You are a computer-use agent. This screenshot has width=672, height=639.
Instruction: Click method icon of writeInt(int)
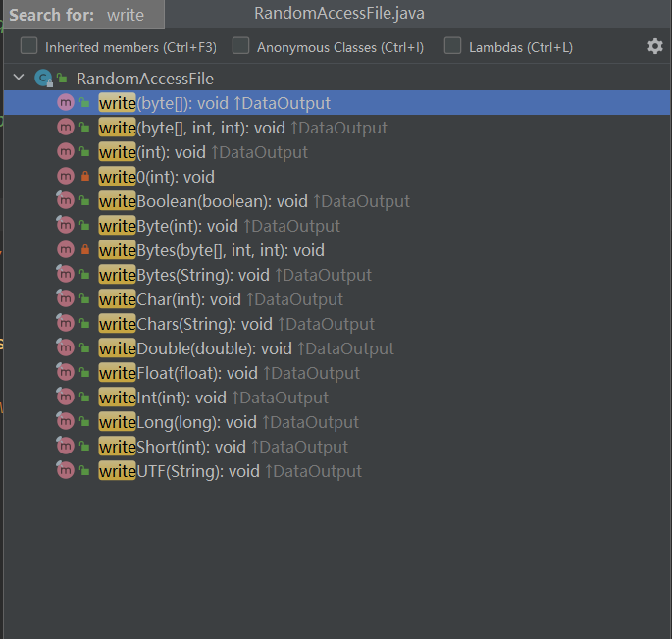[65, 397]
